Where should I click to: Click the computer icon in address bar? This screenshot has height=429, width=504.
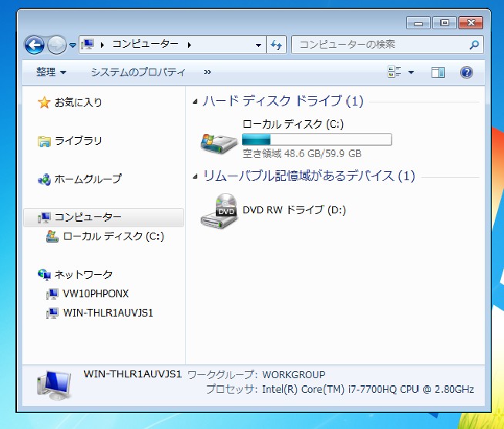coord(88,45)
